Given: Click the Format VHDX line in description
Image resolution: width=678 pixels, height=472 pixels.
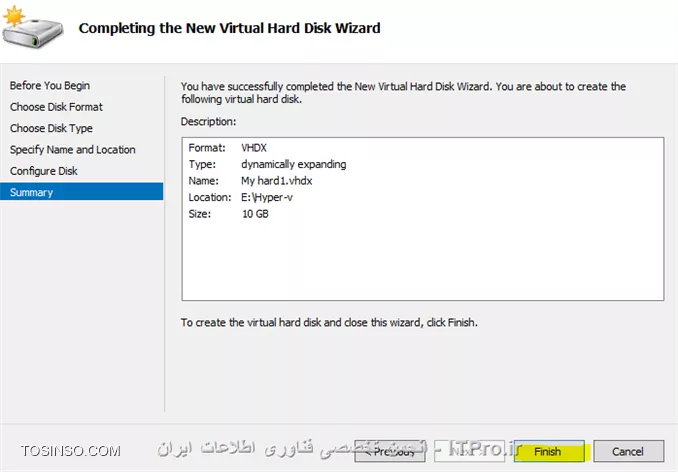Looking at the screenshot, I should [x=227, y=148].
